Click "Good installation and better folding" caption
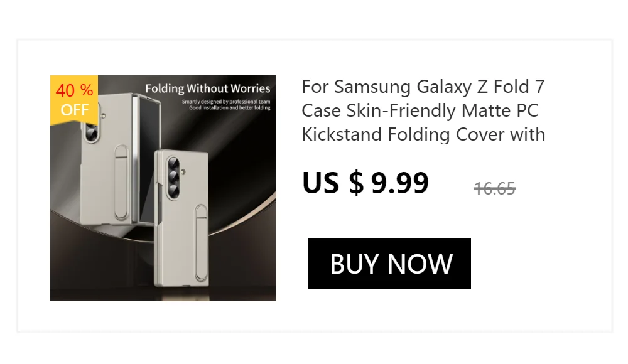 (x=230, y=108)
